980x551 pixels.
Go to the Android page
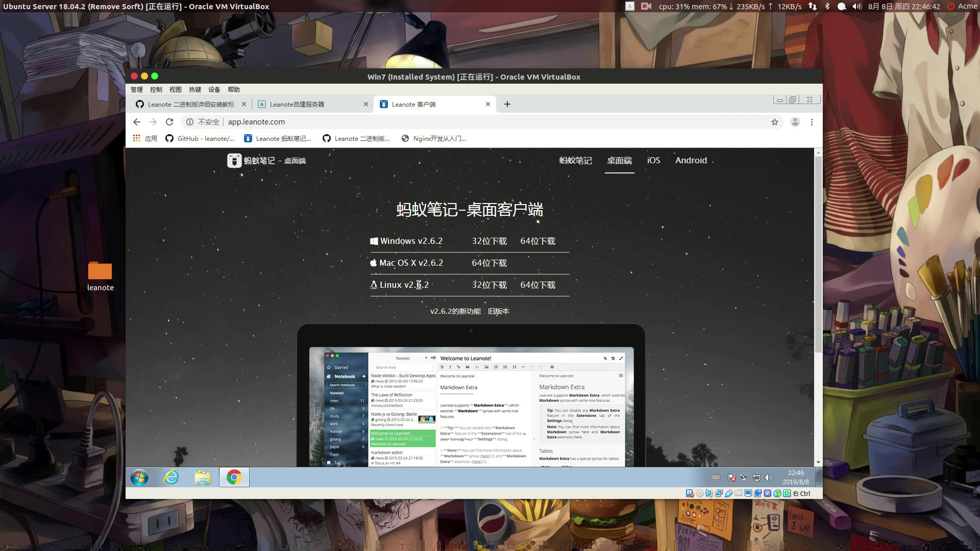coord(691,160)
